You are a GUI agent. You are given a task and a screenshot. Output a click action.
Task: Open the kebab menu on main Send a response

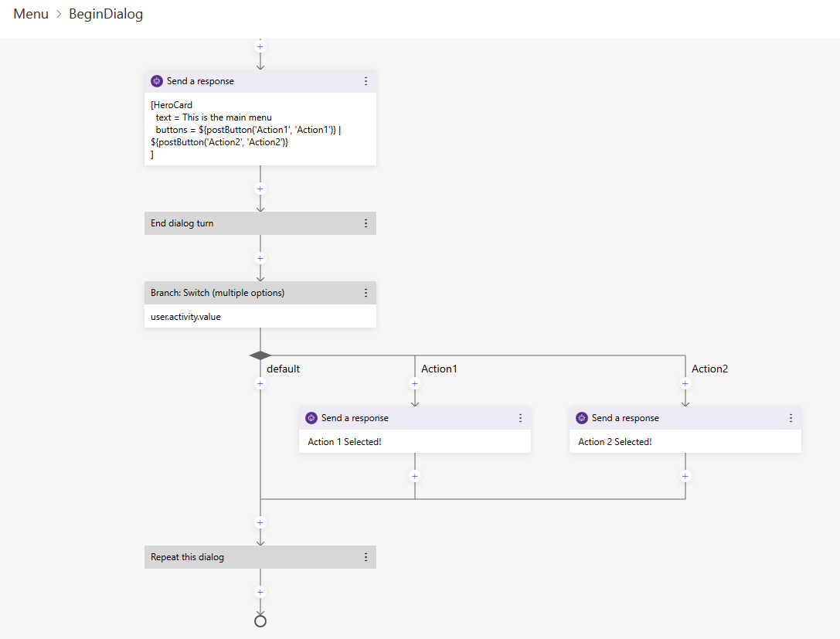[x=366, y=80]
